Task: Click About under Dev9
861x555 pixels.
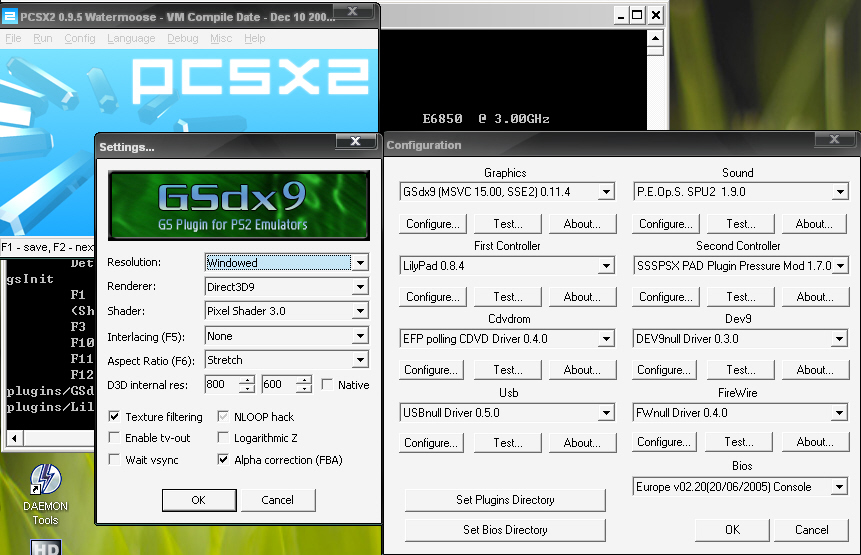Action: point(815,370)
